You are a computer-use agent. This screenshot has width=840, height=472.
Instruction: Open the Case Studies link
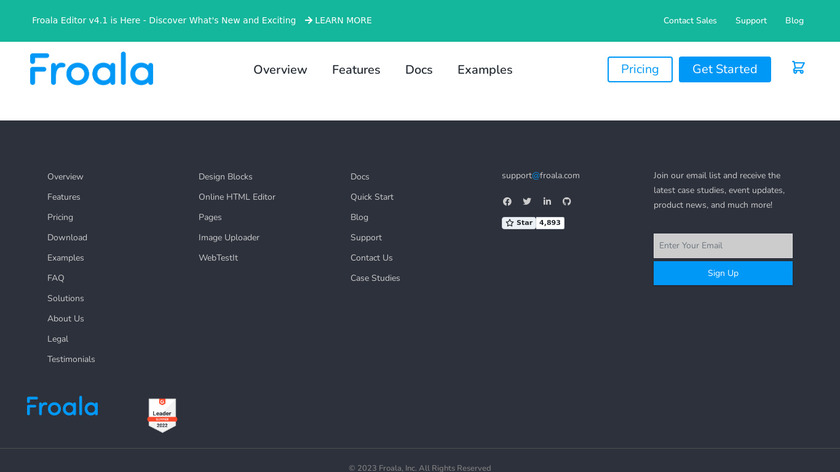click(x=375, y=278)
